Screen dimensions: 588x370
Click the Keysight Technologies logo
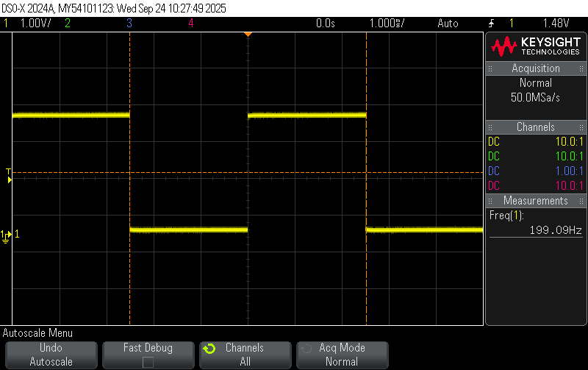coord(536,47)
